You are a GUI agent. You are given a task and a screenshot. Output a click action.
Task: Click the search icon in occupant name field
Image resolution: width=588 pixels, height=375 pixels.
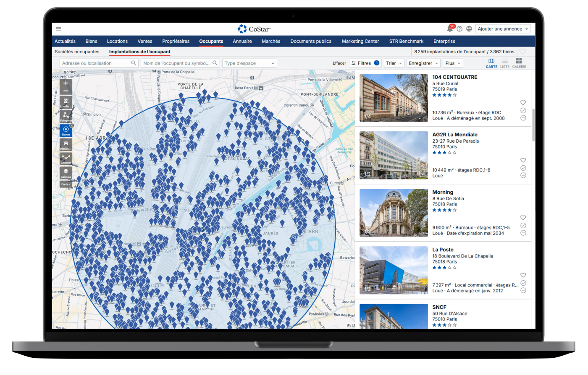pos(215,63)
